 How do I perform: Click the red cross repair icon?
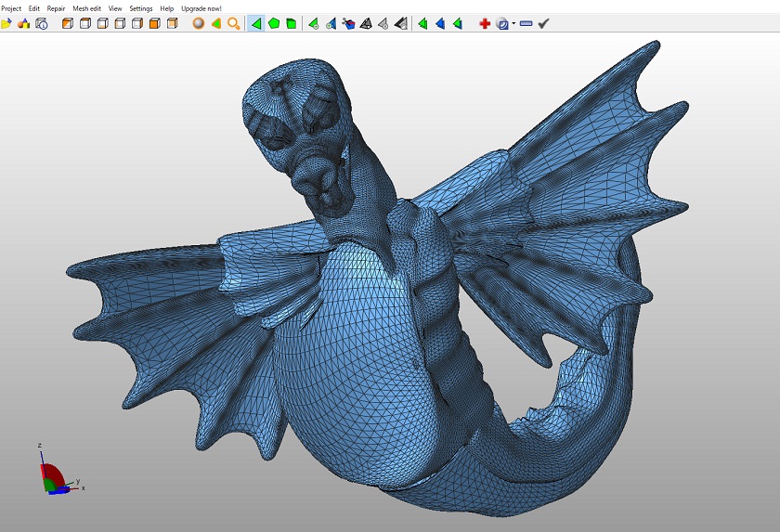pos(485,23)
